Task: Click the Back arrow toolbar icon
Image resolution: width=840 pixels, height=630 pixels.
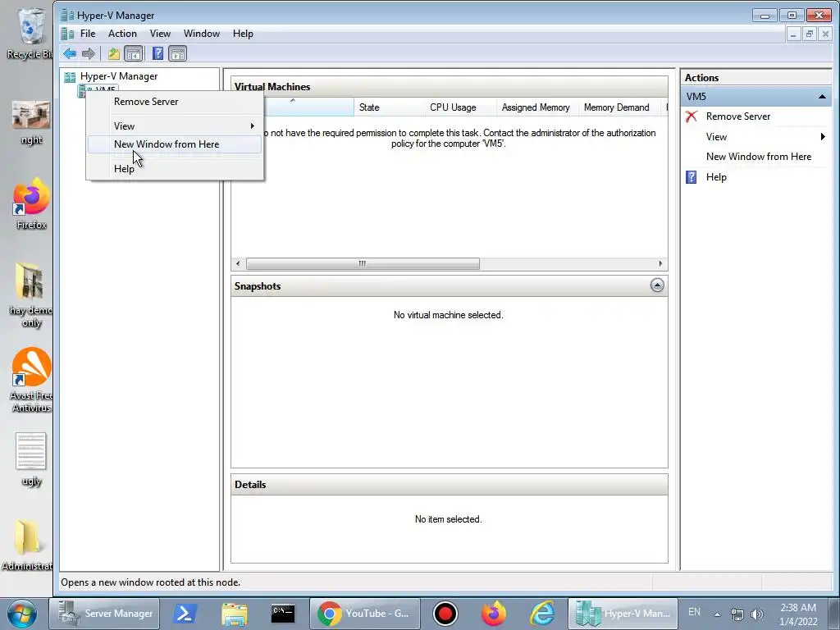Action: 70,53
